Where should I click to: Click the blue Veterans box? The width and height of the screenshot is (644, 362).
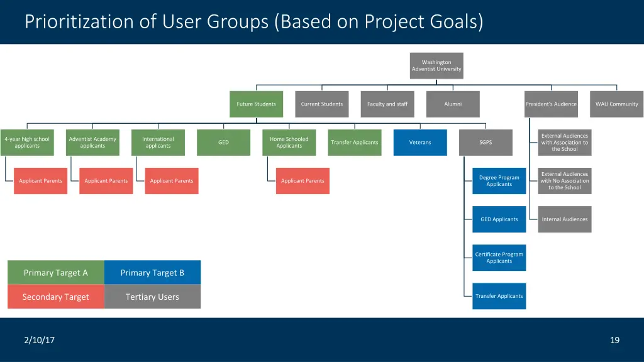(x=420, y=143)
